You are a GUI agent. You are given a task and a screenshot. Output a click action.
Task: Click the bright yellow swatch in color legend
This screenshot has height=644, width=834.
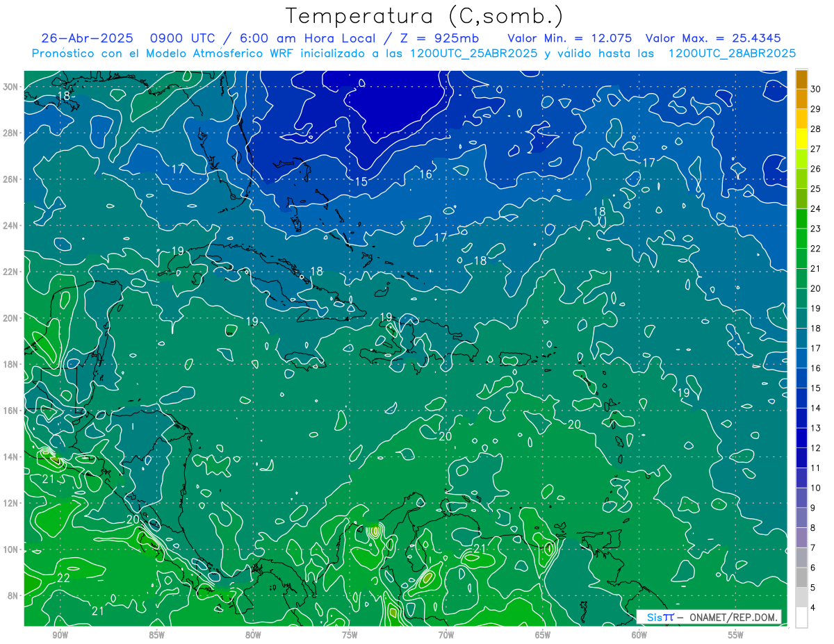click(801, 139)
